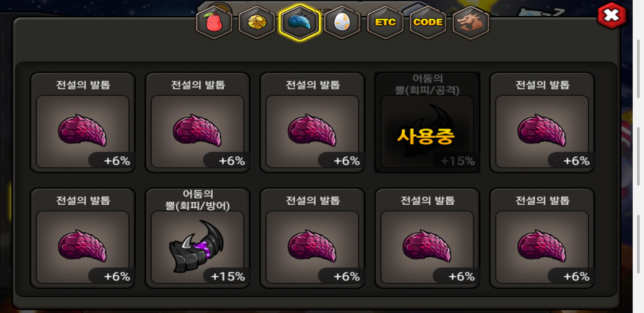
Task: Select fourth 전설의 발톱 item in bottom row
Action: click(427, 238)
